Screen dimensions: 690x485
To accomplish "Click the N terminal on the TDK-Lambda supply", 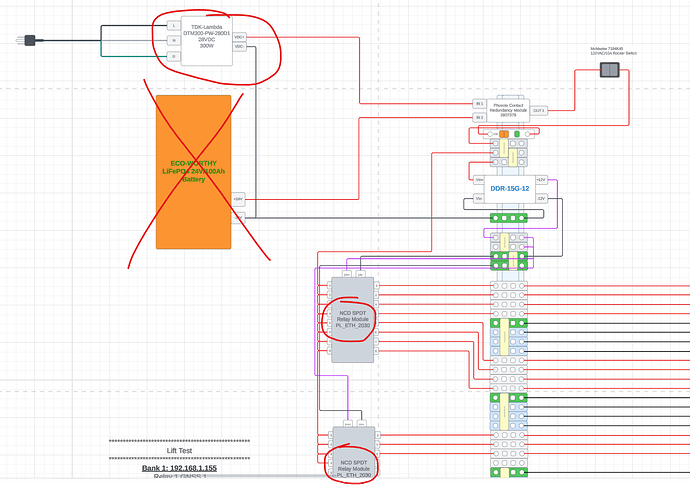I will (x=173, y=40).
